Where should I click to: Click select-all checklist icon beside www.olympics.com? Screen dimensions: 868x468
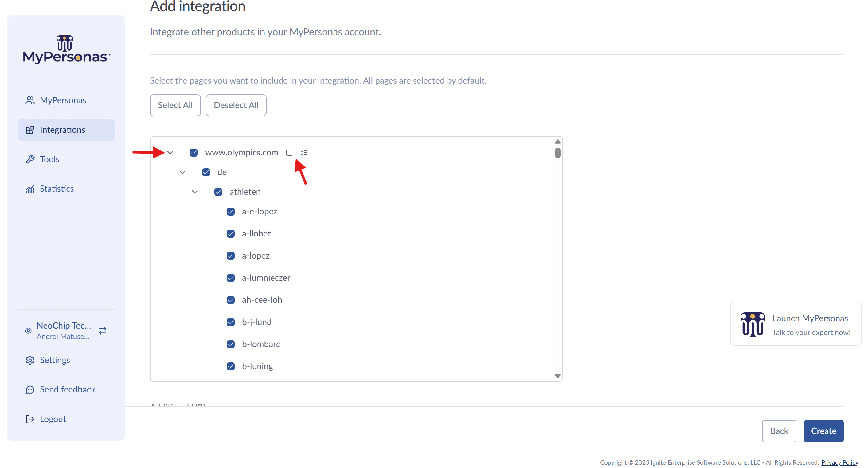(304, 153)
